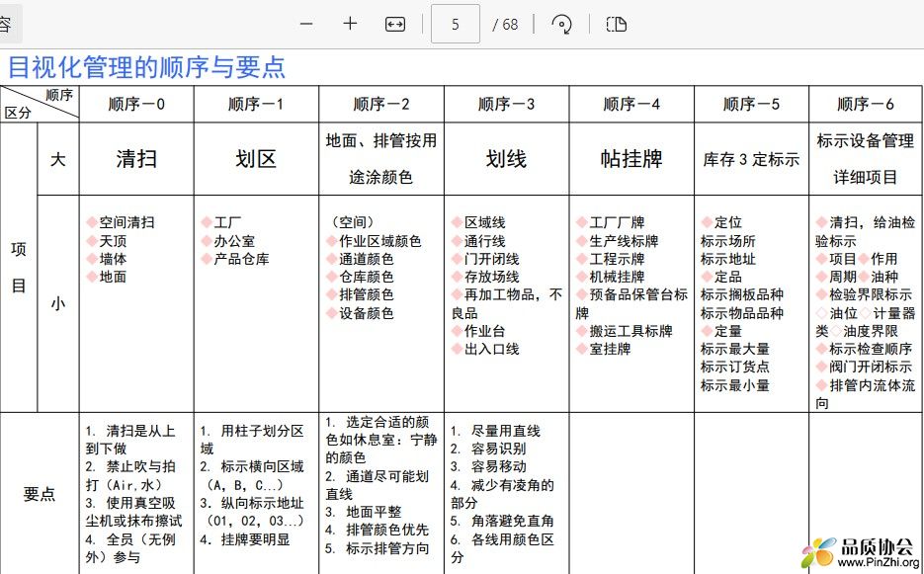Click the total page count '/ 68'

pos(505,24)
